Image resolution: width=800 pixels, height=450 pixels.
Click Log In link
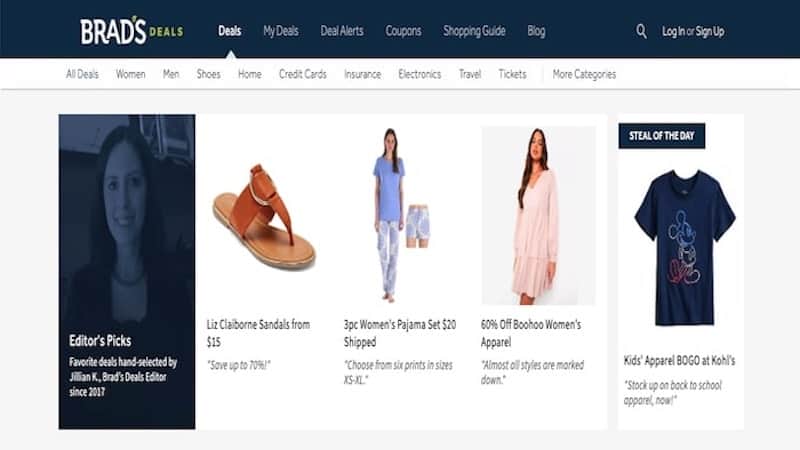(x=673, y=32)
